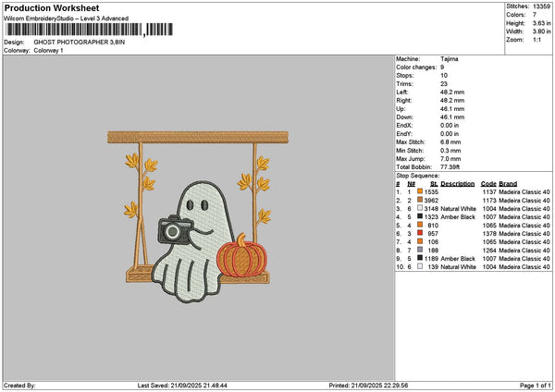This screenshot has width=555, height=392.
Task: Click the orange swatch for stop 2
Action: (x=419, y=200)
